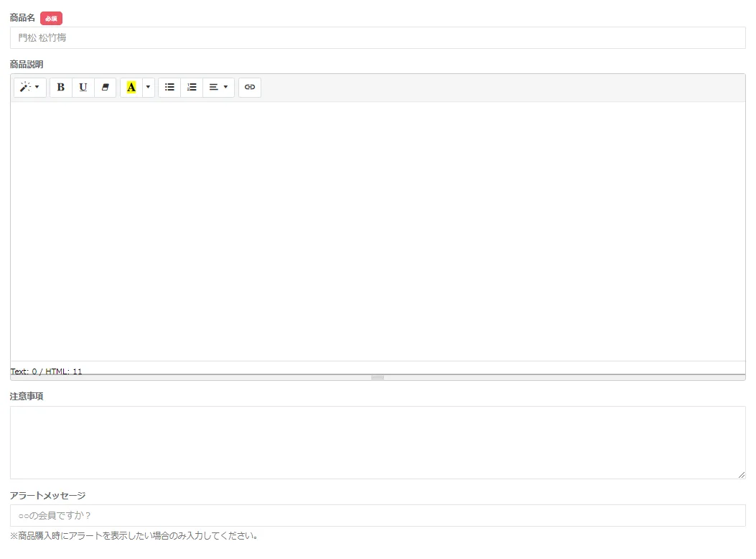Focus the アラートメッセージ input field
This screenshot has height=559, width=756.
pyautogui.click(x=378, y=515)
